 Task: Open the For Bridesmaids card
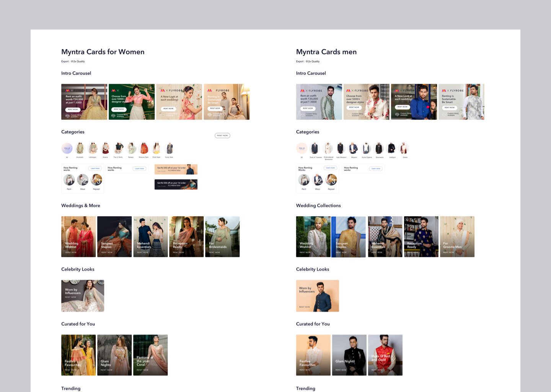click(222, 237)
